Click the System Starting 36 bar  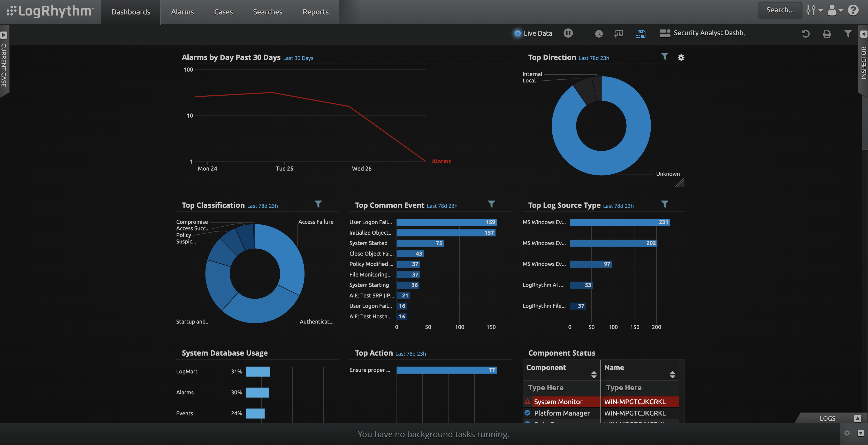pyautogui.click(x=408, y=285)
